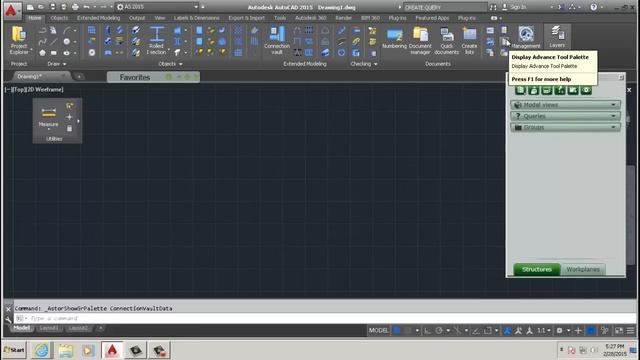
Task: Add a new drawing tab with plus
Action: click(x=79, y=77)
